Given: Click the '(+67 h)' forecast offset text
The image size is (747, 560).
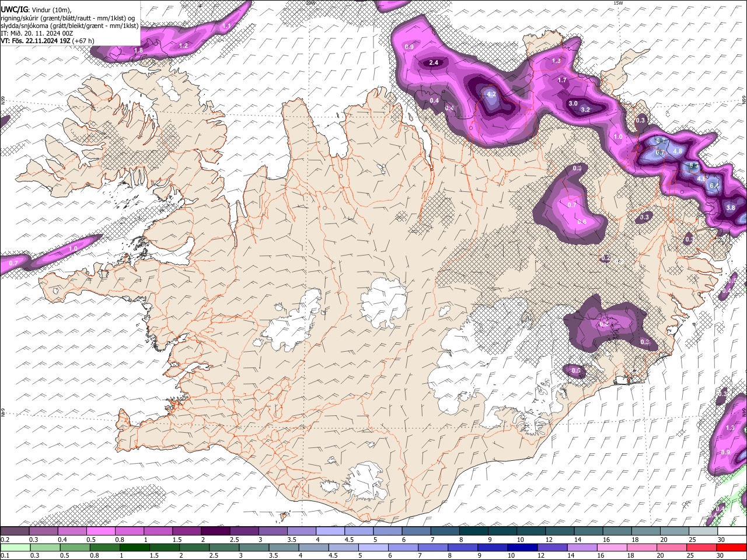Looking at the screenshot, I should tap(83, 41).
